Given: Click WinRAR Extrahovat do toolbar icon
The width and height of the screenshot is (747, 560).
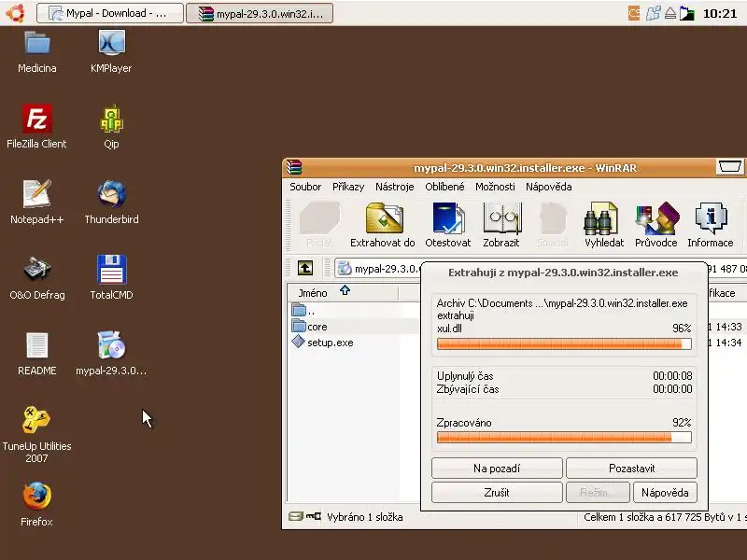Looking at the screenshot, I should 383,225.
